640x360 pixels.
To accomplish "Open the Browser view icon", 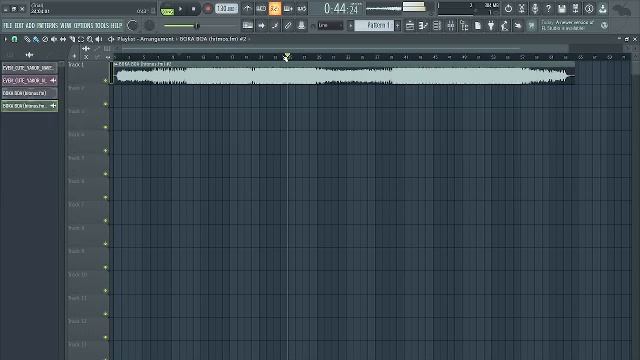I will 464,26.
